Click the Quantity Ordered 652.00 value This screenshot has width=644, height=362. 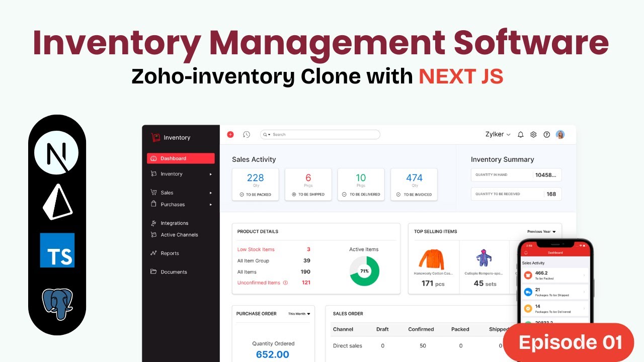[273, 354]
